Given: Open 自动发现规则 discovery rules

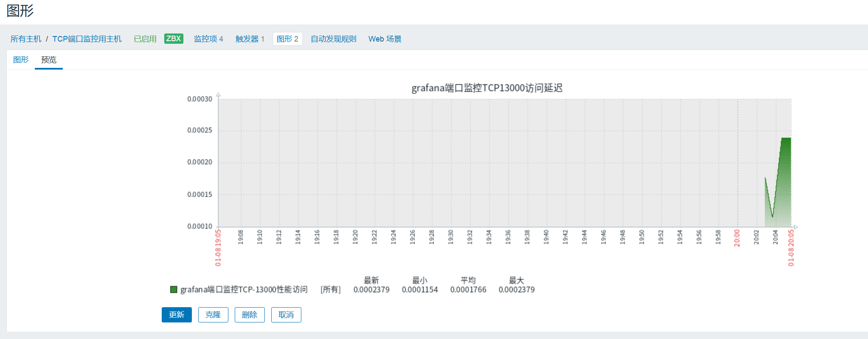Looking at the screenshot, I should click(334, 39).
